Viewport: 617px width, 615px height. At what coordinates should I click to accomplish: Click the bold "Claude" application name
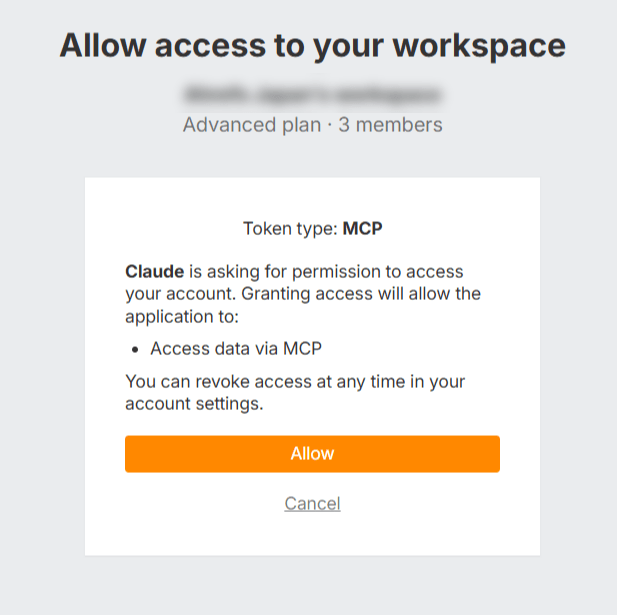click(154, 272)
